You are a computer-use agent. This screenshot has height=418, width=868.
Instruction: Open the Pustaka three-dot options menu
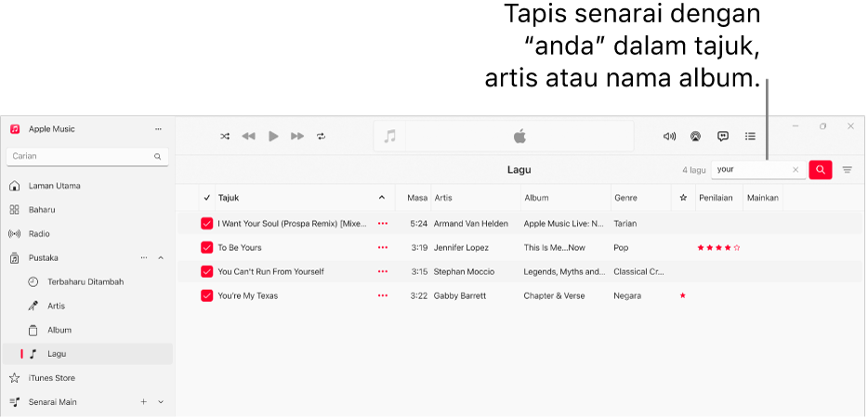click(x=144, y=258)
